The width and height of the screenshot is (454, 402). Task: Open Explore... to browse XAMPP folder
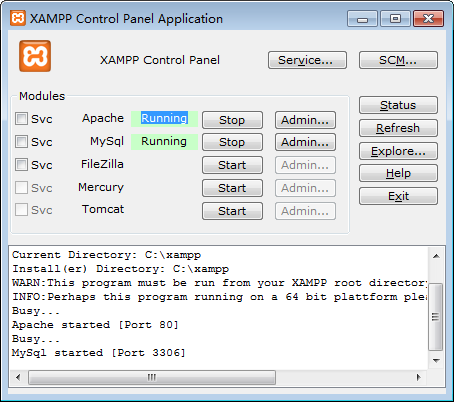coord(398,151)
